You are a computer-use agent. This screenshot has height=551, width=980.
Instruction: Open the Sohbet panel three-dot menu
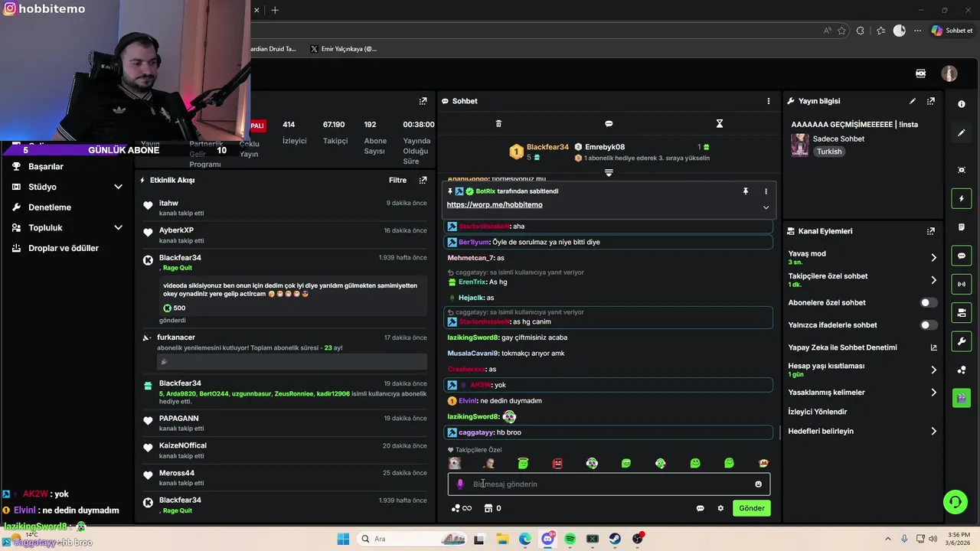pos(769,101)
